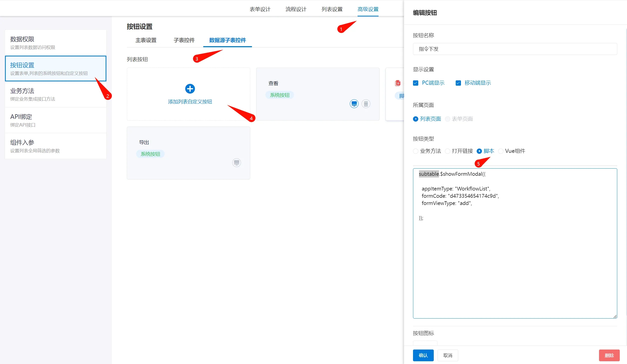Choose the Vue组件 button type
Screen dimensions: 627x364
(x=501, y=151)
